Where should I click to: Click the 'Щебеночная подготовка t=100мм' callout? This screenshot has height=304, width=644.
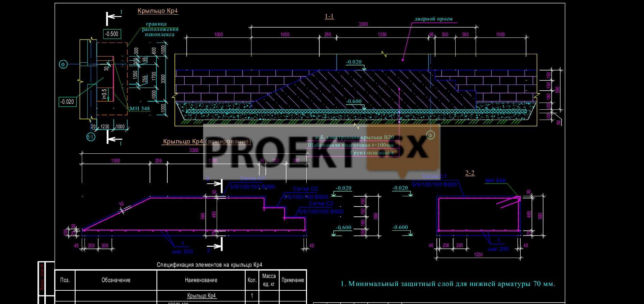click(351, 145)
